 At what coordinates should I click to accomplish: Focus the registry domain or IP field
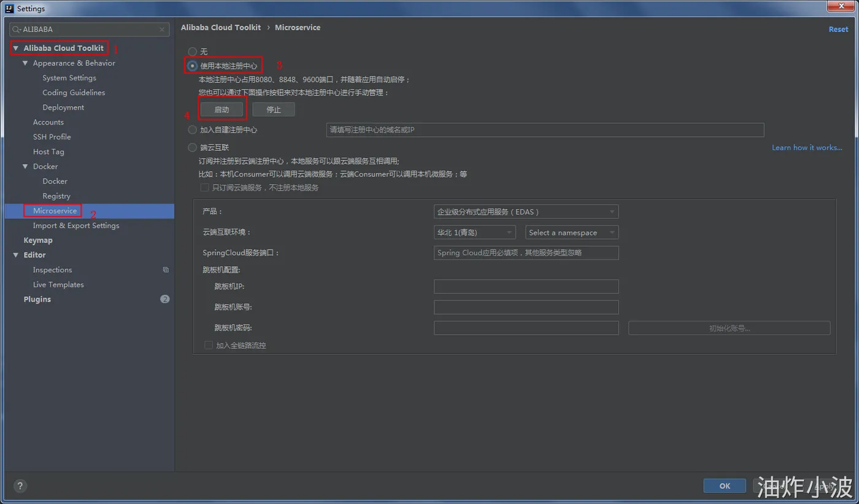(545, 130)
